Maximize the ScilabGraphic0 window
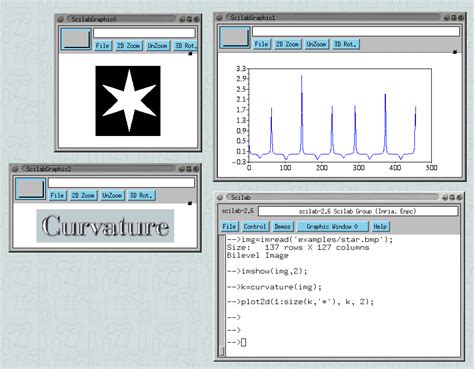Image resolution: width=474 pixels, height=369 pixels. 189,19
